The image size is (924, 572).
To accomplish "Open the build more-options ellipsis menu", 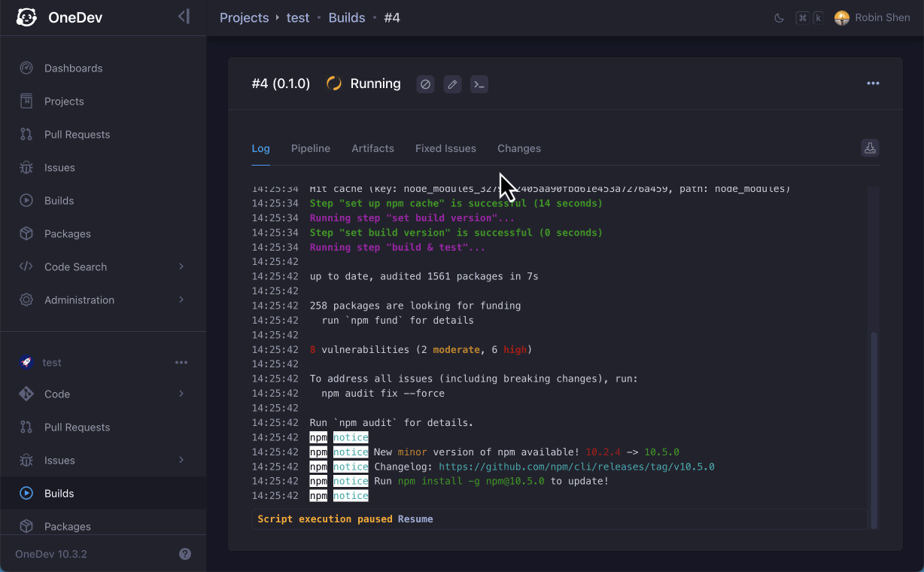I will tap(873, 84).
